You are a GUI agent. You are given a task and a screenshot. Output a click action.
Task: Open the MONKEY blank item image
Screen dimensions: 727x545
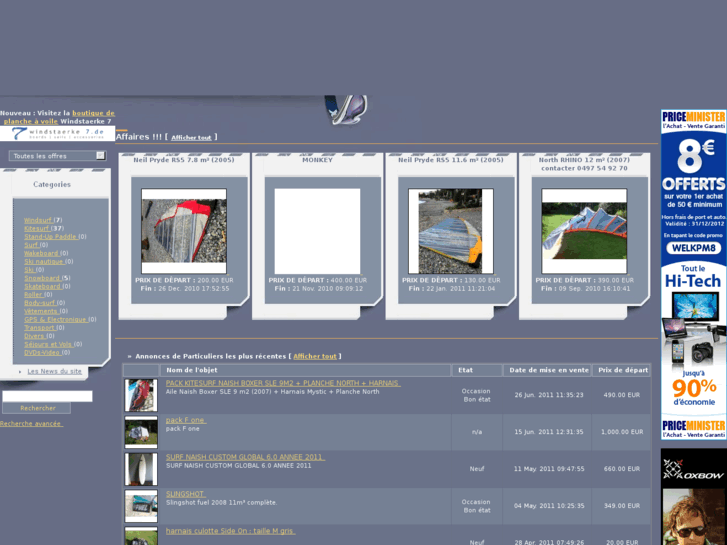(x=317, y=231)
